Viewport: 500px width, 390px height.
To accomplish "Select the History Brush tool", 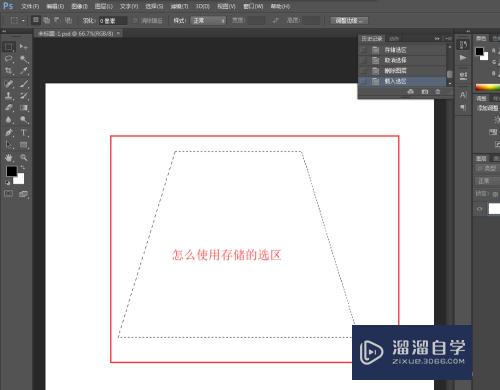I will tap(23, 96).
